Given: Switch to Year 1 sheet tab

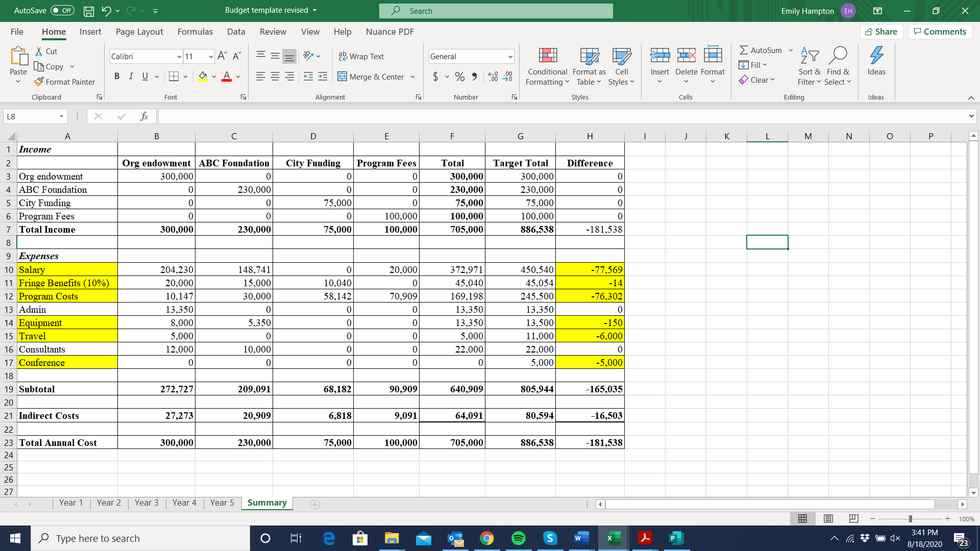Looking at the screenshot, I should 71,503.
